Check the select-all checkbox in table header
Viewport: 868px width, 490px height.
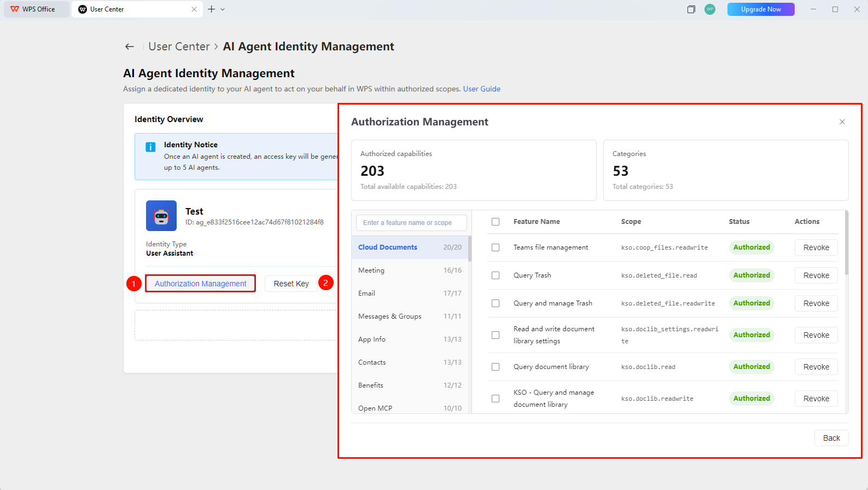(x=496, y=222)
